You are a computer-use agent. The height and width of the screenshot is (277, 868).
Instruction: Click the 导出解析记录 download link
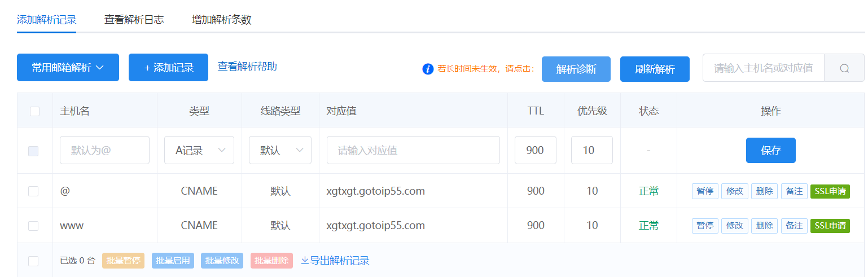coord(335,261)
